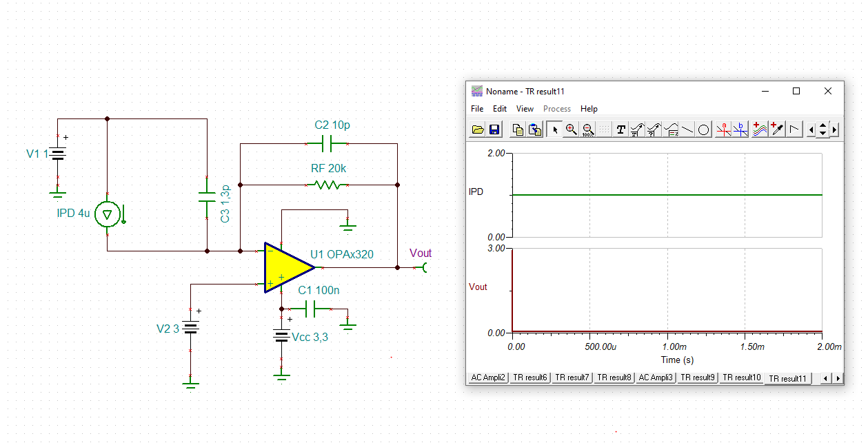Open the Process menu
This screenshot has width=868, height=445.
557,109
